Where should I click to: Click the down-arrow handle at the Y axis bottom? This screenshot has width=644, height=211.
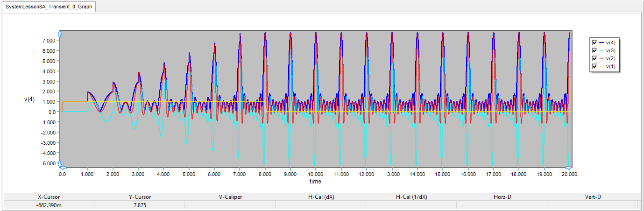tap(60, 164)
